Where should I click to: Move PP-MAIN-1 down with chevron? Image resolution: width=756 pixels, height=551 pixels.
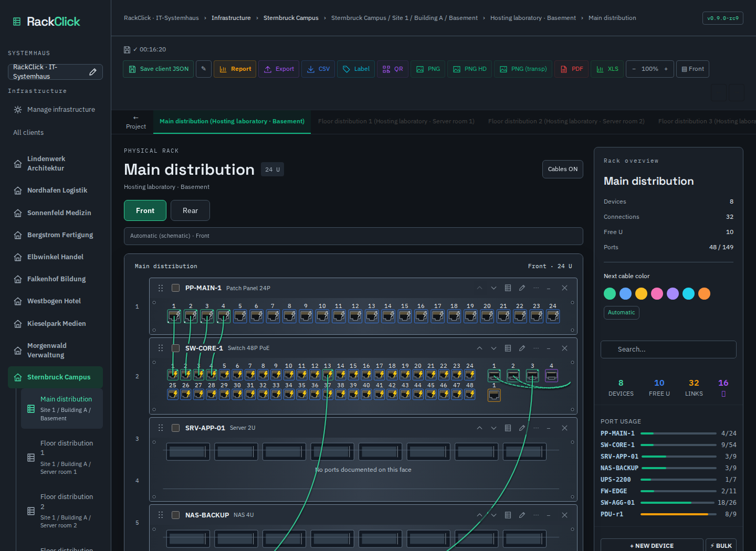(x=493, y=288)
